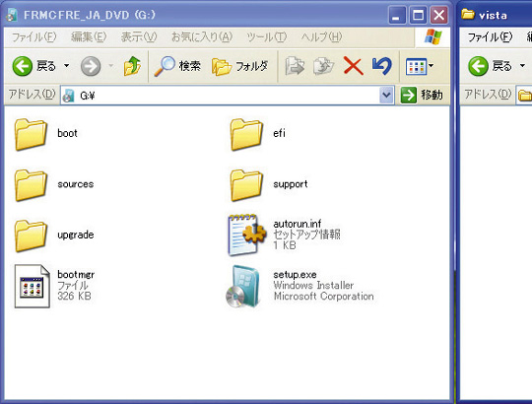
Task: Click the red Delete X icon
Action: (354, 66)
